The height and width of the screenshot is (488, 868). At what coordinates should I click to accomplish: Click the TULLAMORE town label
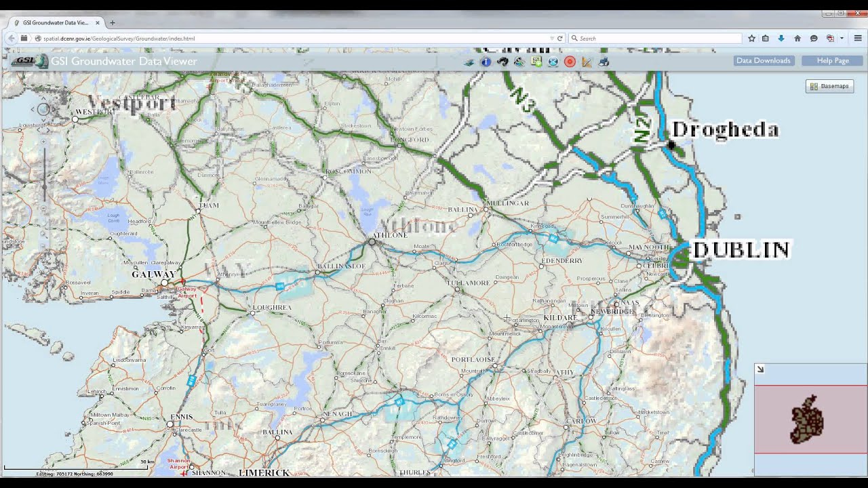click(x=469, y=283)
